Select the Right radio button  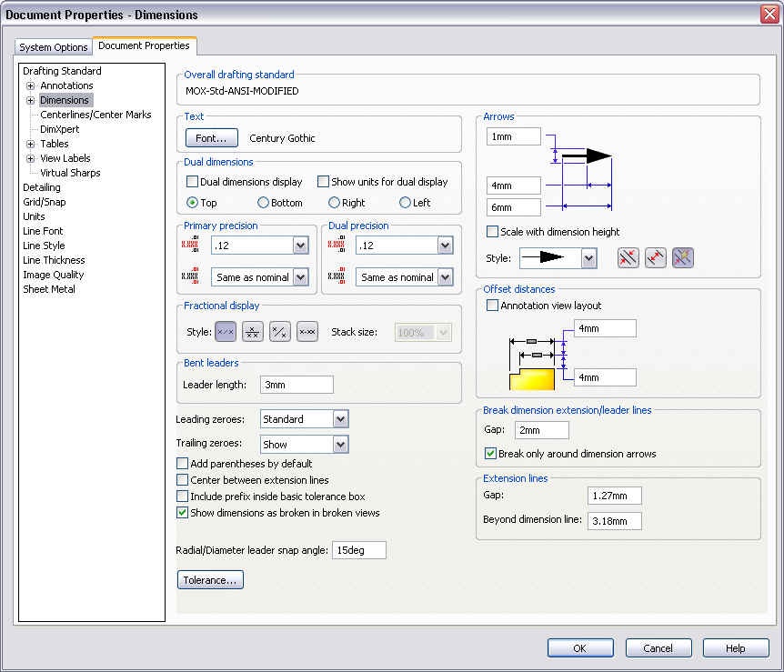pyautogui.click(x=334, y=203)
